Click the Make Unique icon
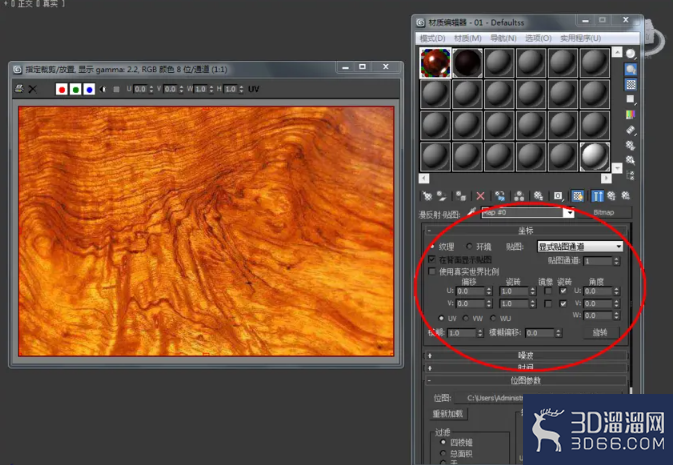This screenshot has width=673, height=465. point(519,196)
